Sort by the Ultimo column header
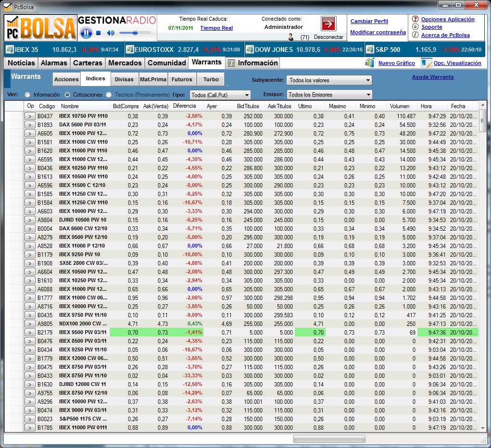 (310, 106)
